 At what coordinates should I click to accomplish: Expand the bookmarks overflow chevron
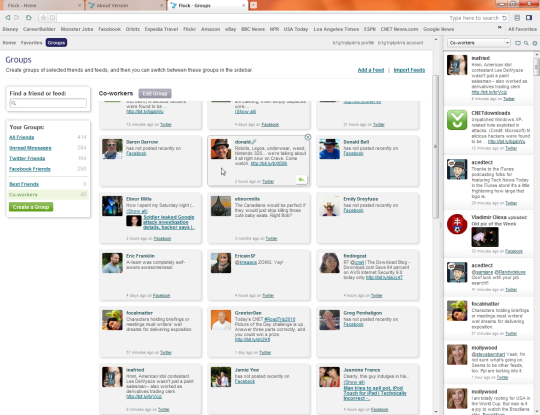499,28
